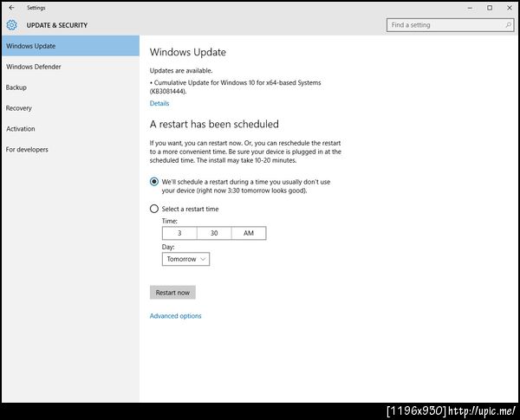Click the search magnifier icon
Image resolution: width=520 pixels, height=420 pixels.
(x=508, y=25)
